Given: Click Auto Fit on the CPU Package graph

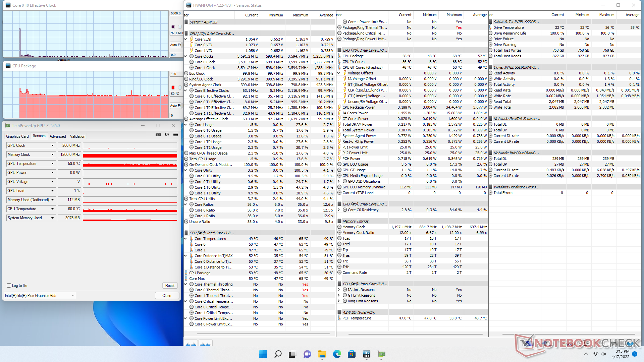Looking at the screenshot, I should point(175,105).
